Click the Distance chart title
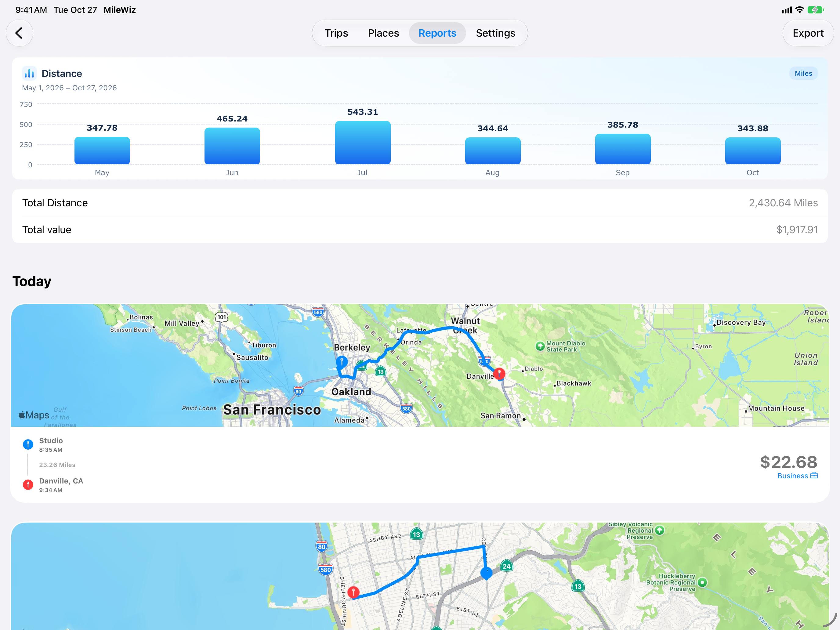The height and width of the screenshot is (630, 840). [x=62, y=73]
